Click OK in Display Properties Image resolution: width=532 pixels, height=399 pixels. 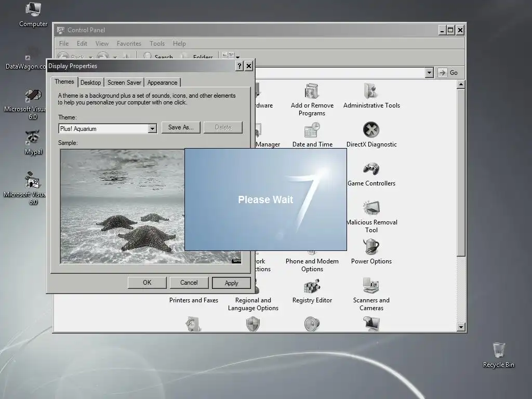coord(147,283)
